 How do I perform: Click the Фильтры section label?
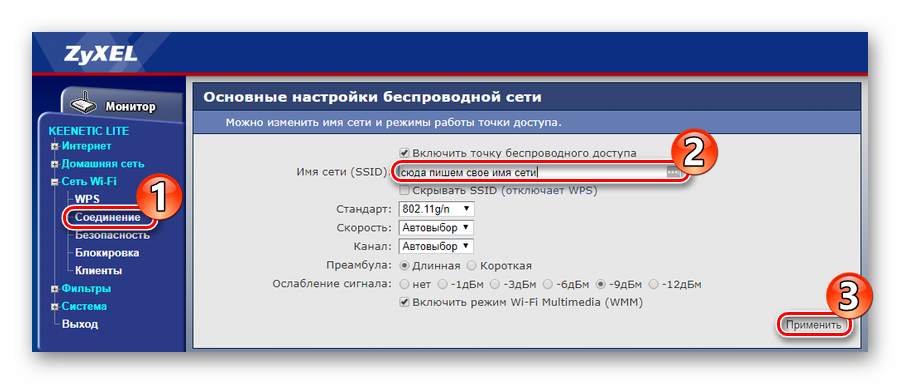pos(87,288)
